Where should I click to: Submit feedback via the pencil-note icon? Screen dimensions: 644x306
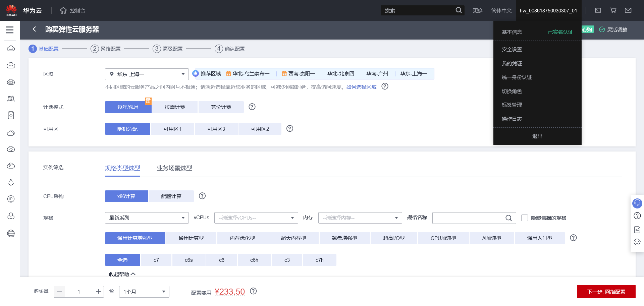(x=637, y=230)
